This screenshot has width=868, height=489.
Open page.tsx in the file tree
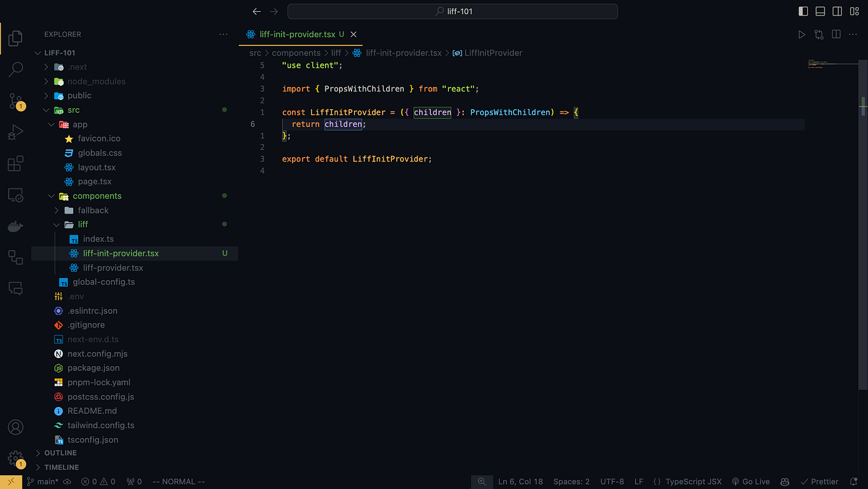point(135,182)
